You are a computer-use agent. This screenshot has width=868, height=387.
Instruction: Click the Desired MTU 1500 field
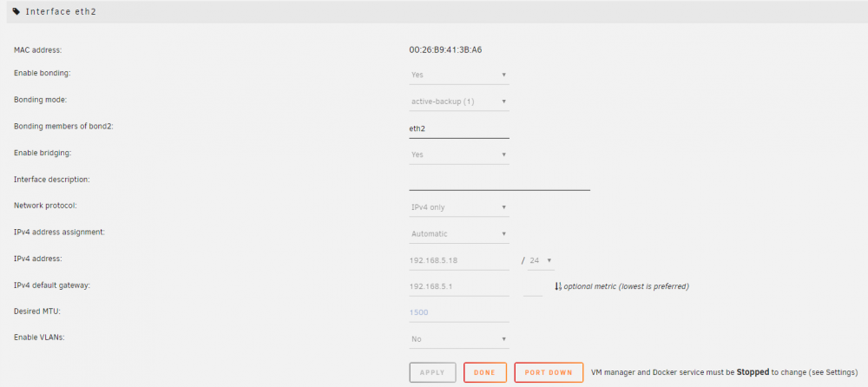(x=459, y=312)
